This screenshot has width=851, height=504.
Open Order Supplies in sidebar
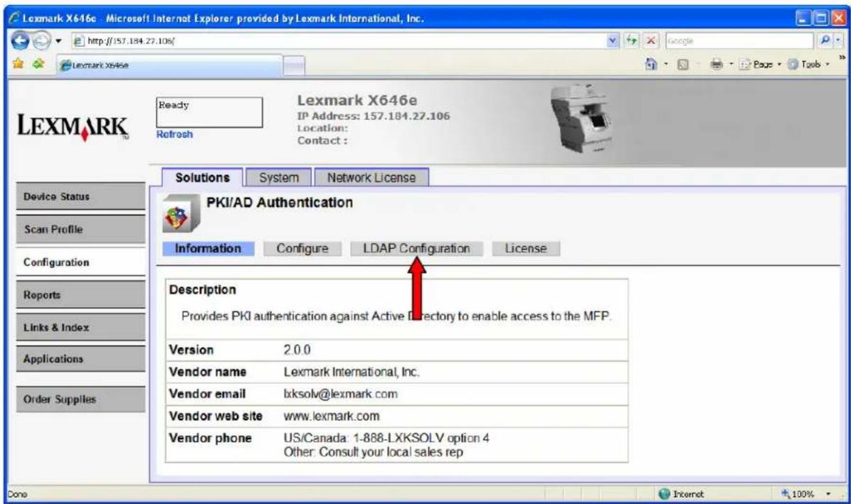tap(80, 400)
